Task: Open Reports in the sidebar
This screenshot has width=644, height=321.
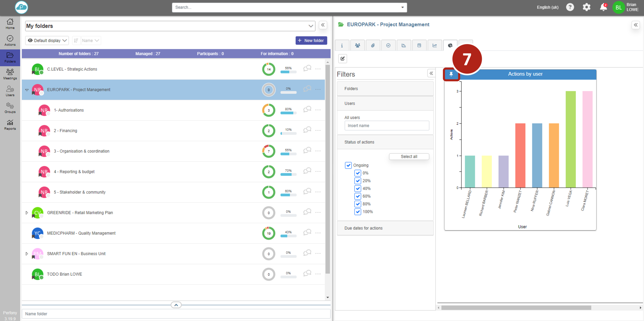Action: point(10,125)
